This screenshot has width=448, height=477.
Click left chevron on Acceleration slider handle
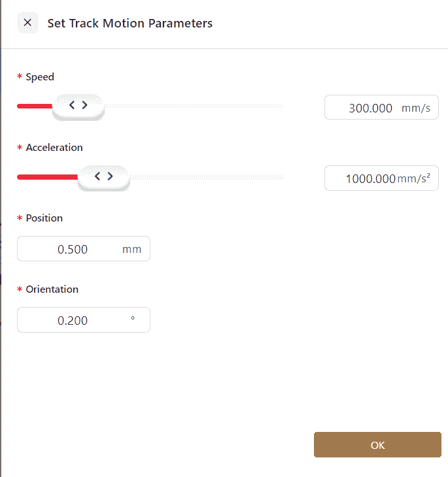pyautogui.click(x=97, y=176)
